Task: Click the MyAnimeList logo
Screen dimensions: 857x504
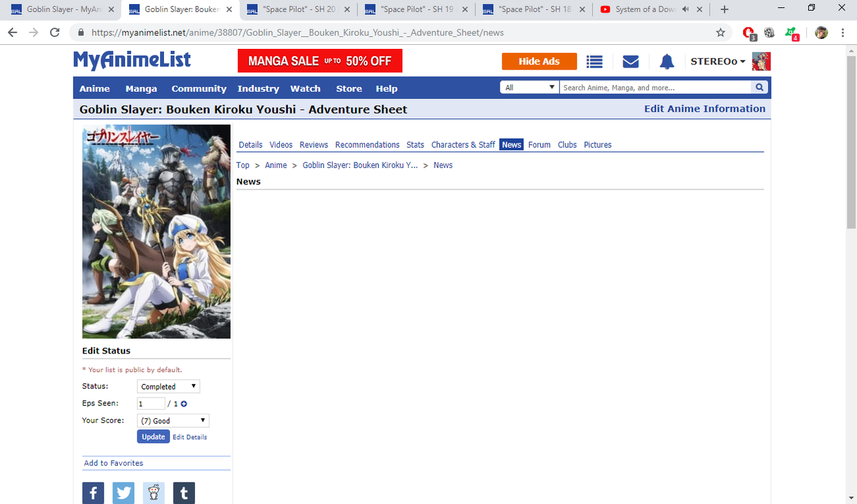Action: tap(132, 60)
